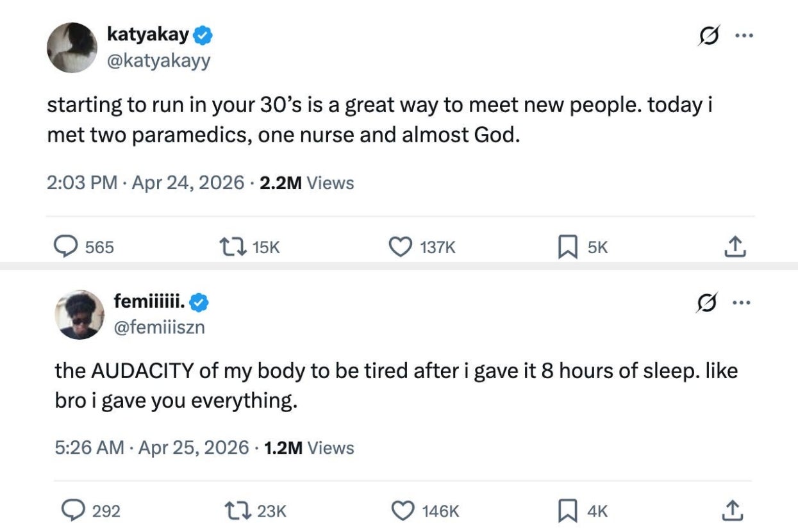The image size is (798, 532).
Task: Open Grok icon on katyakay's tweet
Action: 709,37
